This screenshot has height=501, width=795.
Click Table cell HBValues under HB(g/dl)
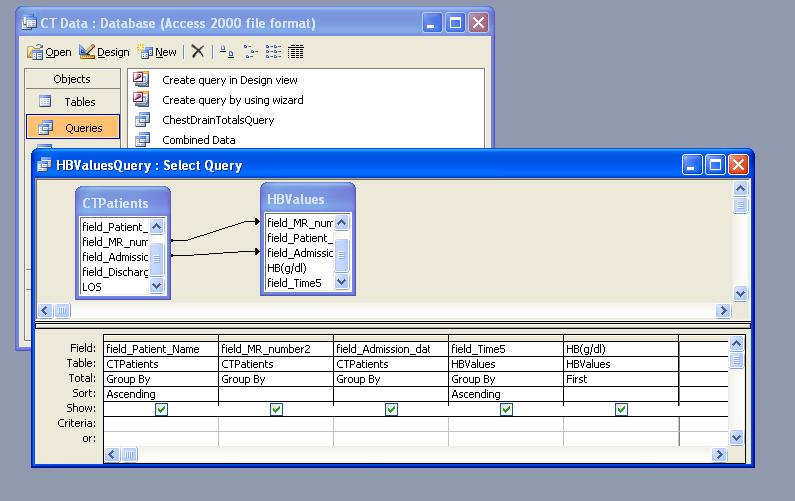tap(621, 364)
